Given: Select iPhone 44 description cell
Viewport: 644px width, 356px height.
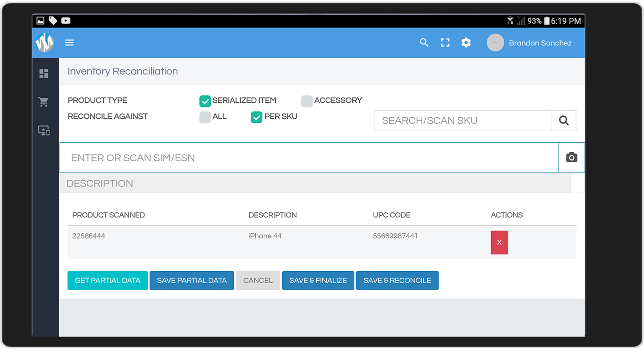Looking at the screenshot, I should pyautogui.click(x=265, y=236).
